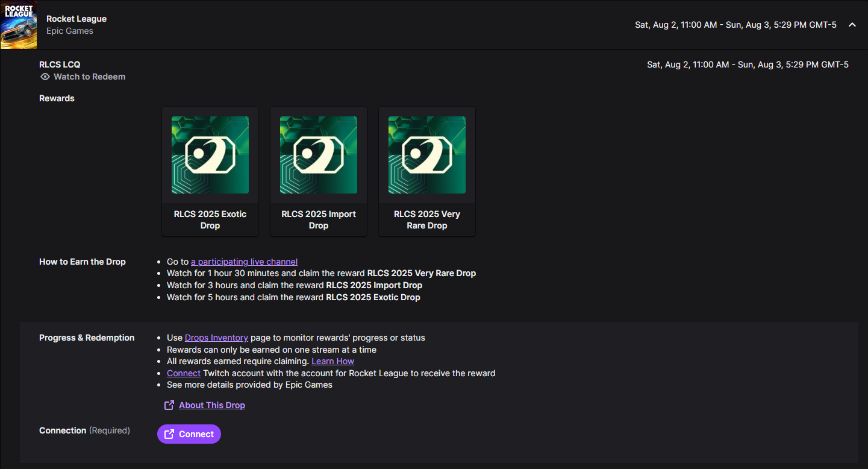Click the Watch for 1 hour 30 minutes line

point(321,273)
